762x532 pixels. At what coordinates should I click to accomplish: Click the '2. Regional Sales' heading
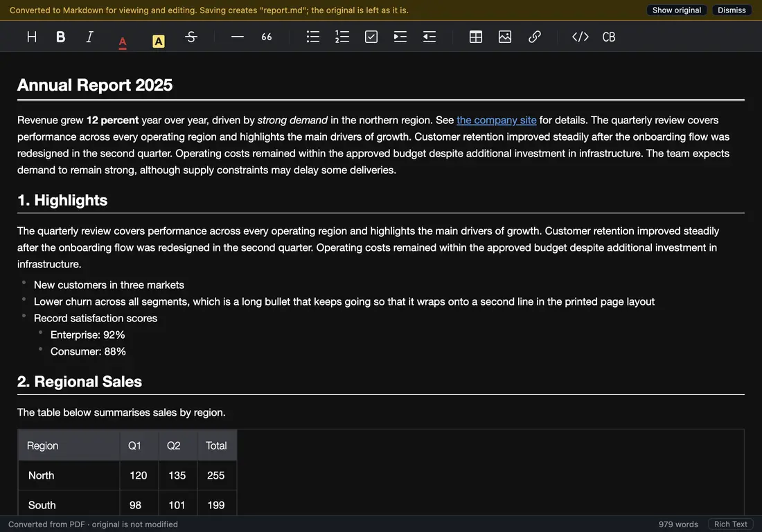[x=80, y=382]
